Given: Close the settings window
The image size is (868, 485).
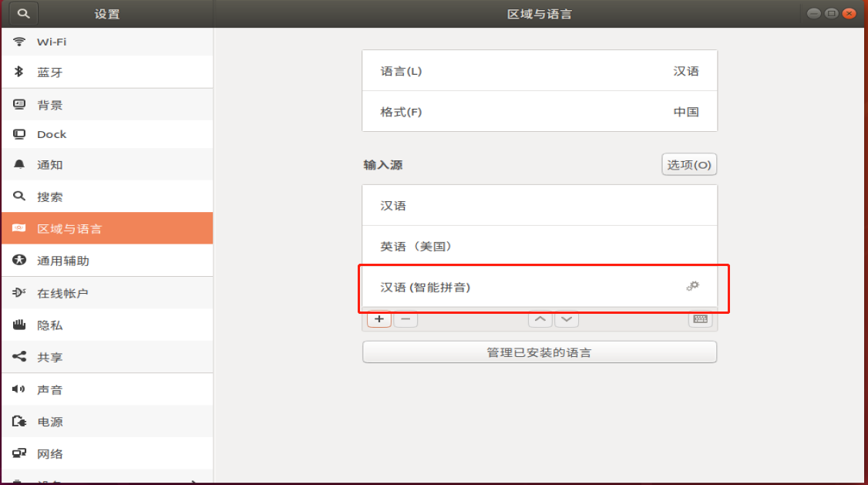Looking at the screenshot, I should 849,13.
